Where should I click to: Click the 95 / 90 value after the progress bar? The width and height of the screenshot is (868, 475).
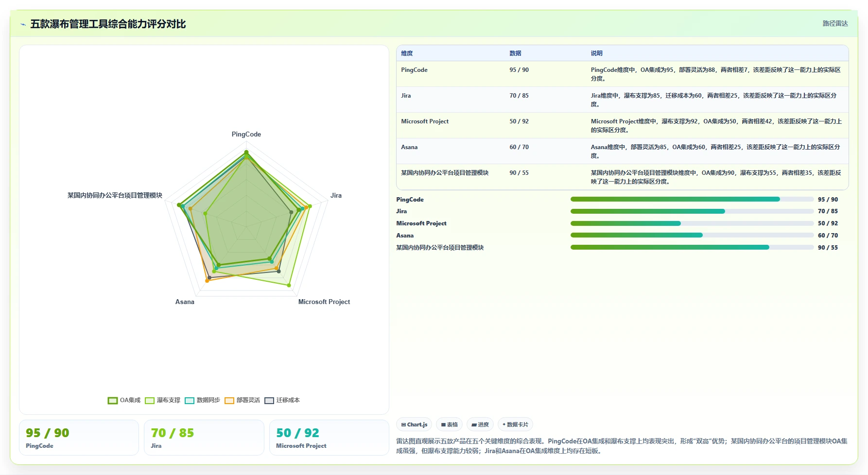(828, 200)
